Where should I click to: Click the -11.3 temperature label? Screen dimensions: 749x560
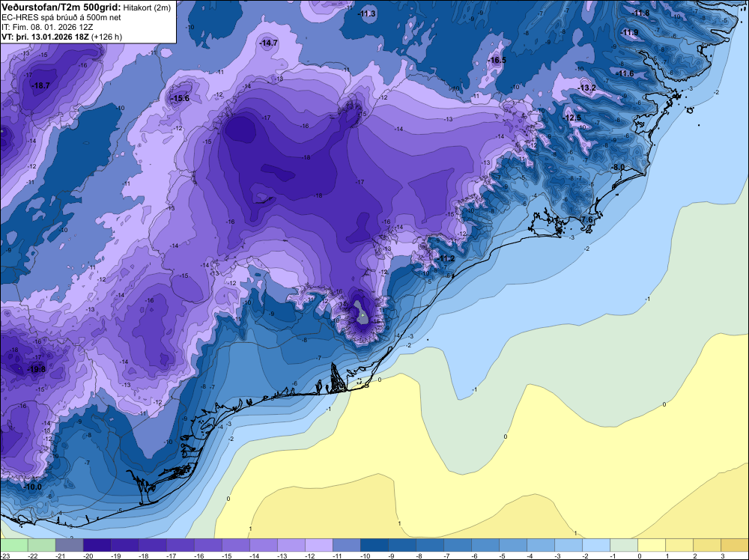coord(367,13)
